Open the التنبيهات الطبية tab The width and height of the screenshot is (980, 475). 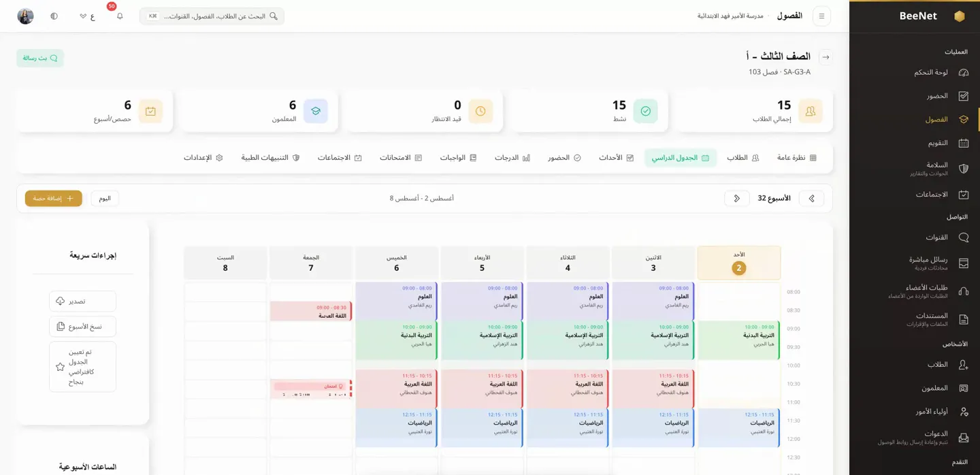(270, 158)
